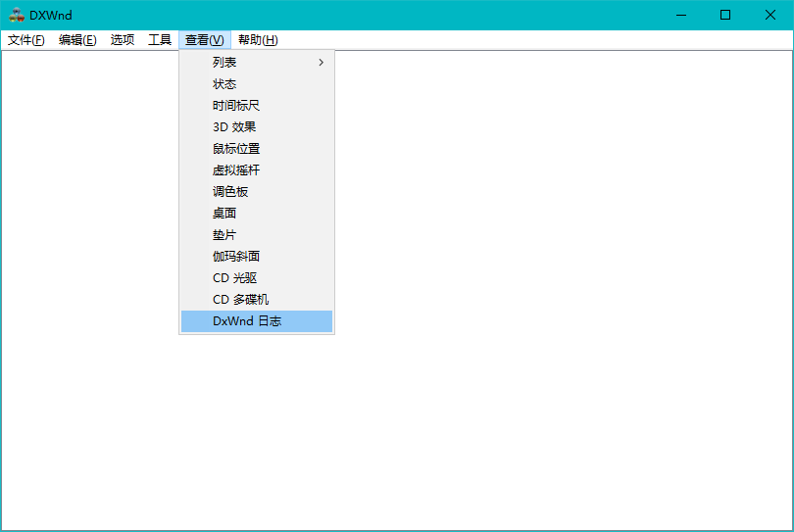
Task: Open the 文件(F) menu
Action: (26, 40)
